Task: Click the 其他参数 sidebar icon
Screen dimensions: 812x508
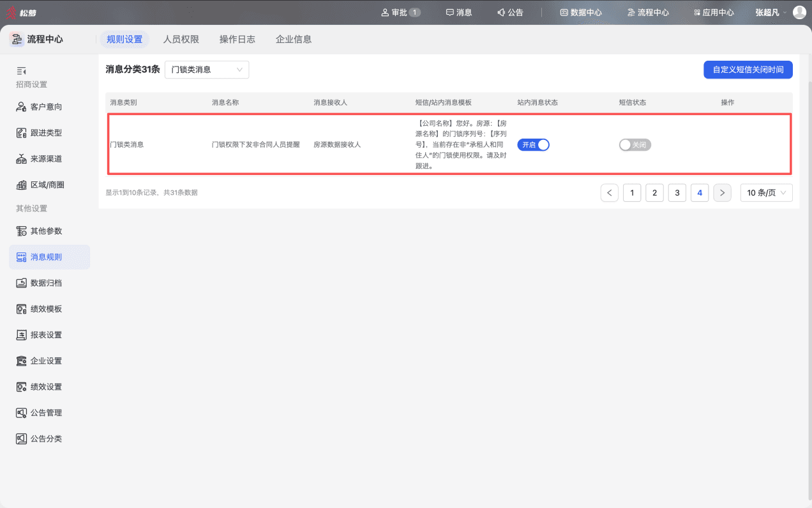Action: point(21,231)
